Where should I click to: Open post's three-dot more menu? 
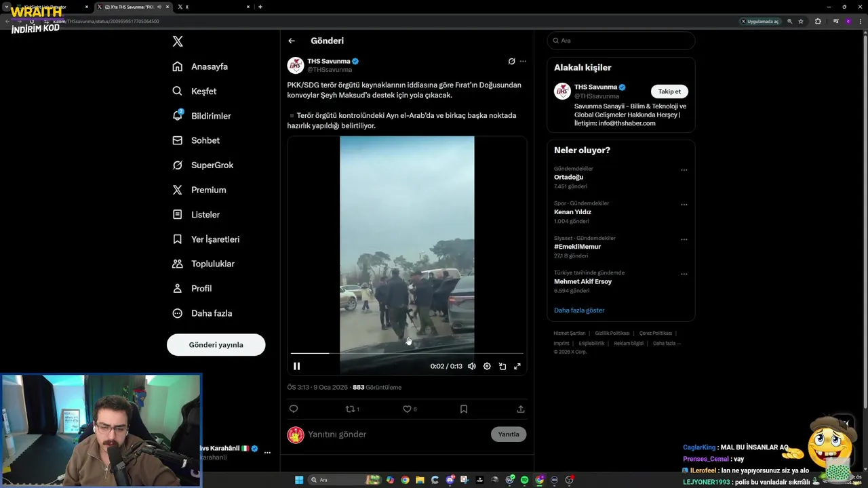click(523, 61)
